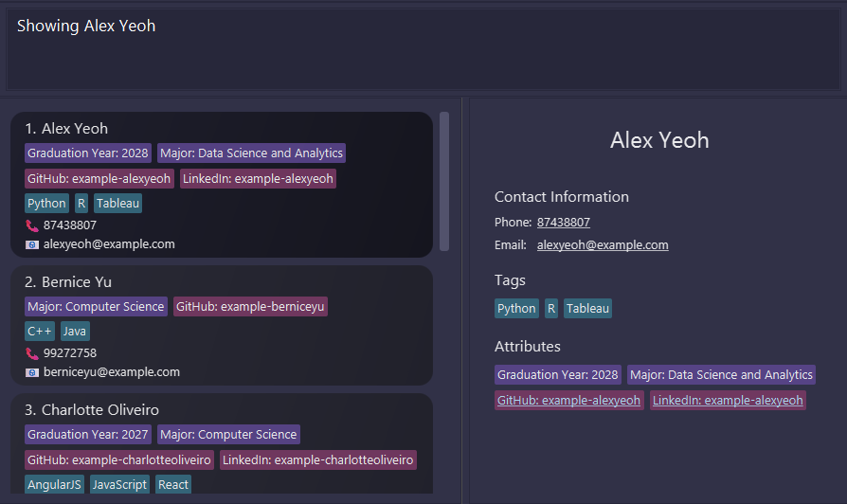Viewport: 847px width, 504px height.
Task: Click Graduation Year: 2028 attribute in details panel
Action: [558, 375]
